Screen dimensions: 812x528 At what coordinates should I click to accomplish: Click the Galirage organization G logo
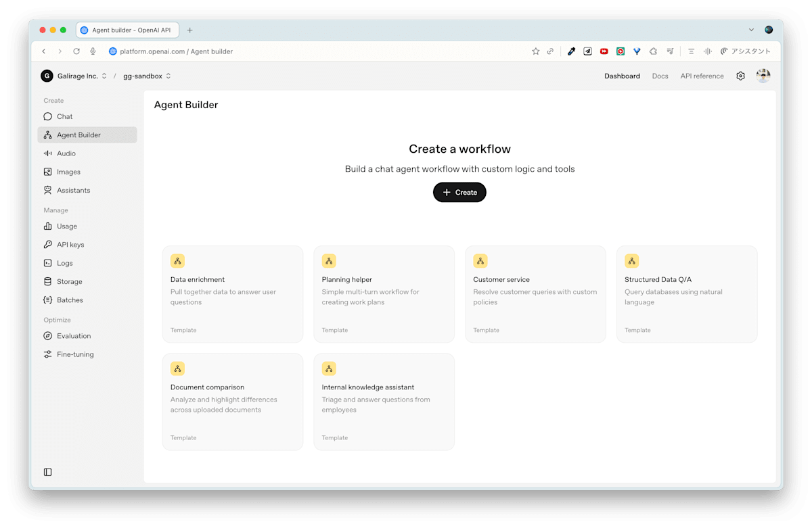click(47, 76)
